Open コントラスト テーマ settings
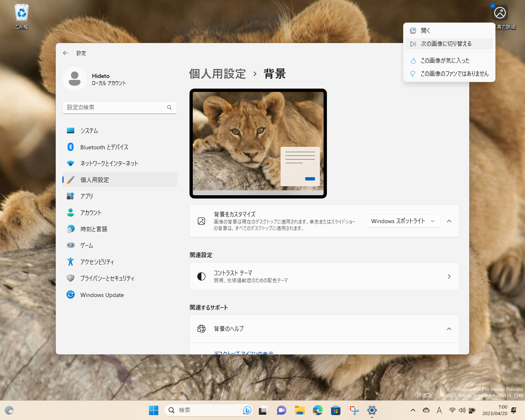Screen dimensions: 525x420 click(324, 276)
